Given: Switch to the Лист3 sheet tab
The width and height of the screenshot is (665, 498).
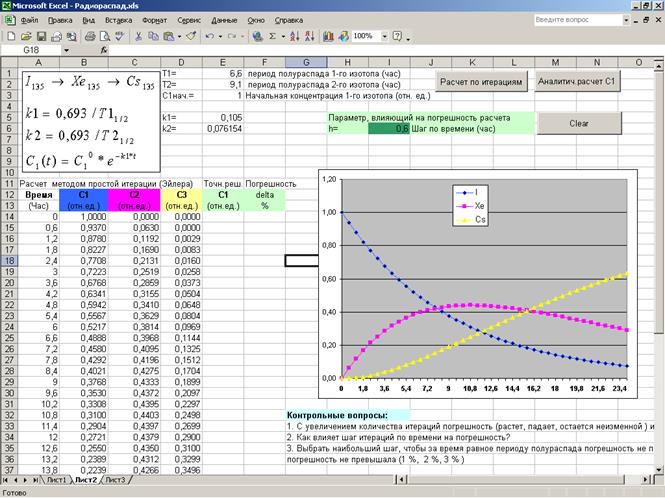Looking at the screenshot, I should click(x=115, y=480).
